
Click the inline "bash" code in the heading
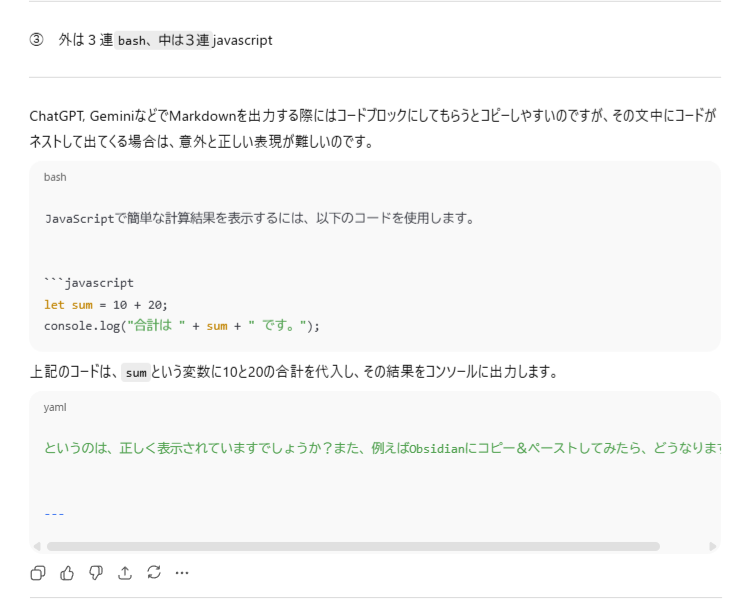pos(132,41)
